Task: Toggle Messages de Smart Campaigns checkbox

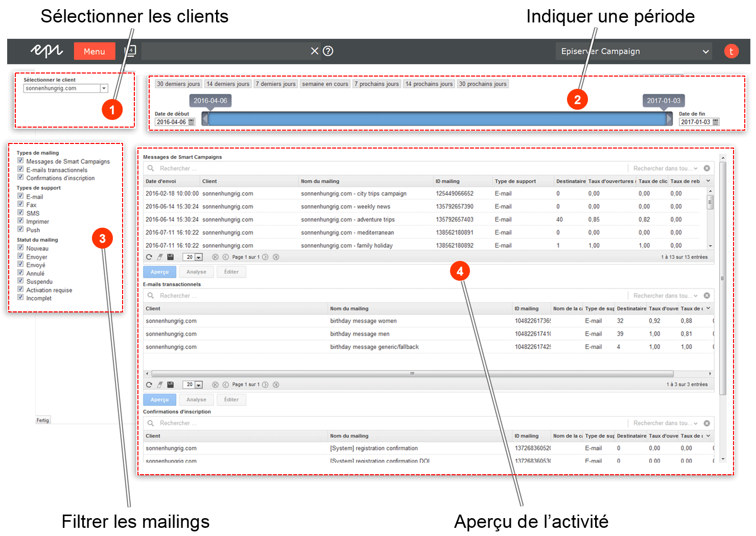Action: 20,161
